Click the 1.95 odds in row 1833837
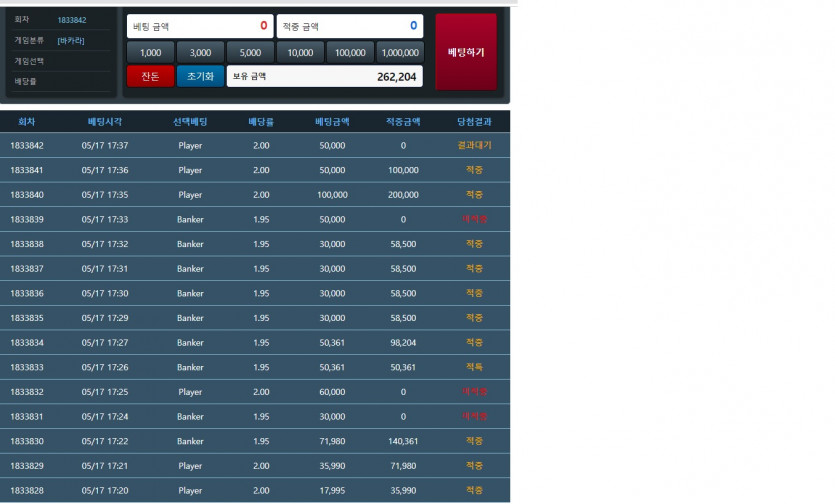This screenshot has height=504, width=835. [x=261, y=269]
